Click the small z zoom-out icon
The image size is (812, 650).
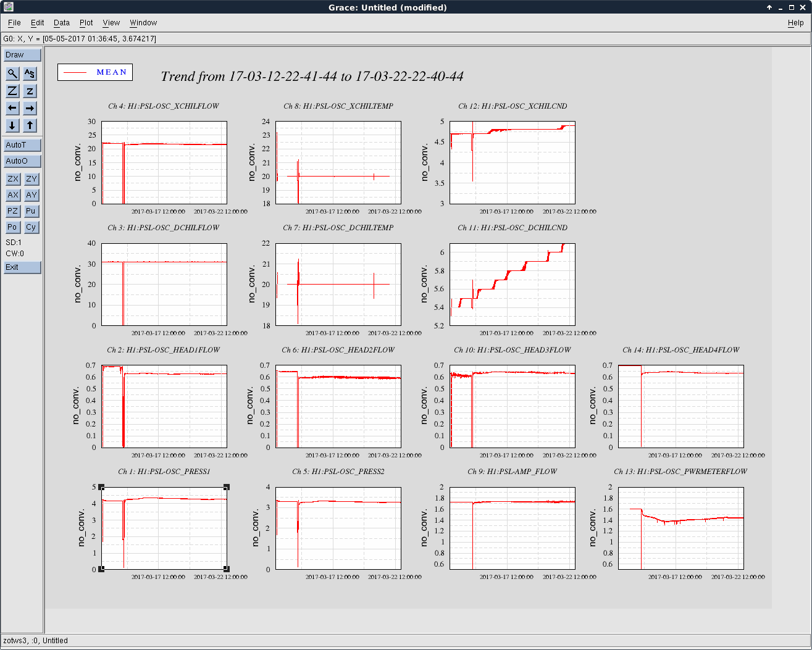pos(30,91)
